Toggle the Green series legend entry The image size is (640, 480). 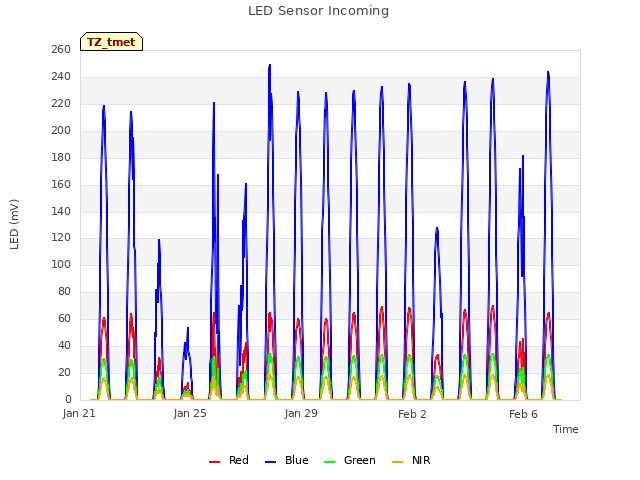[349, 460]
